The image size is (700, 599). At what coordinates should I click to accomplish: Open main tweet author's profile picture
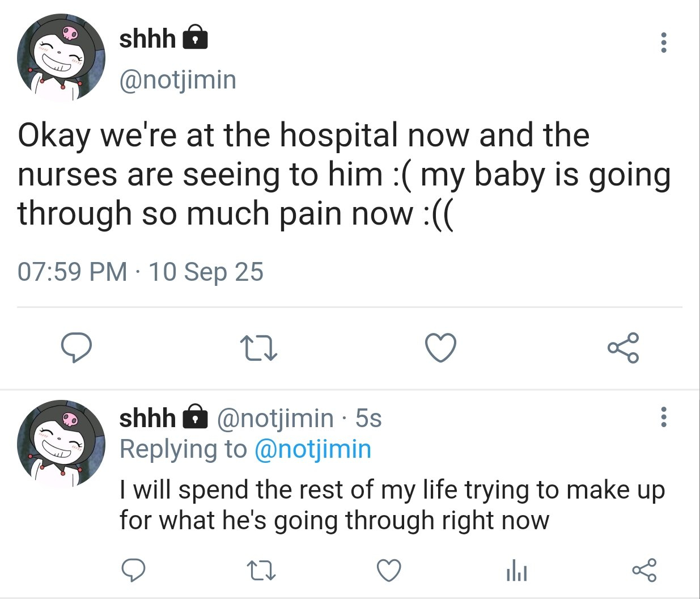pyautogui.click(x=61, y=57)
